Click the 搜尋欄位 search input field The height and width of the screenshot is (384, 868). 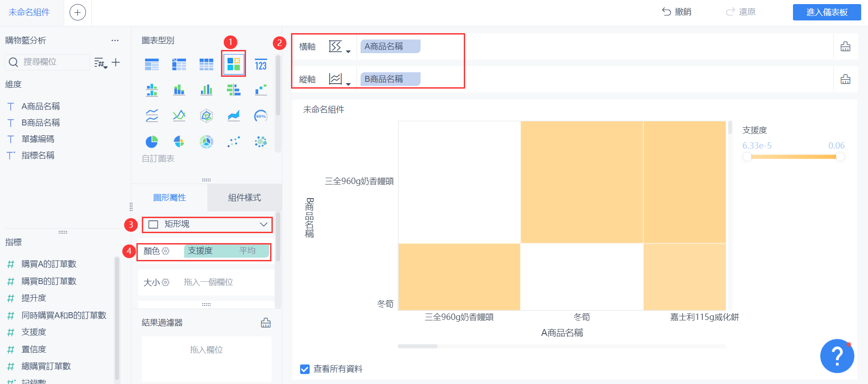point(48,62)
